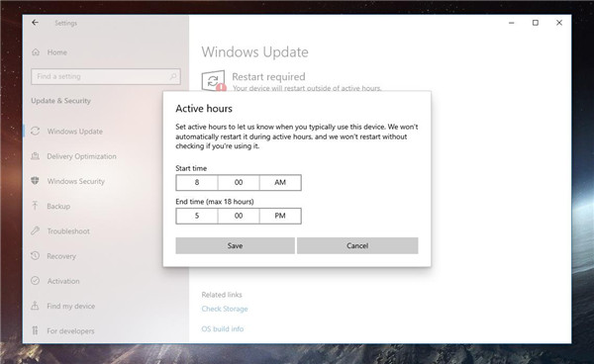
Task: Click the Active hours dialog title
Action: click(204, 109)
